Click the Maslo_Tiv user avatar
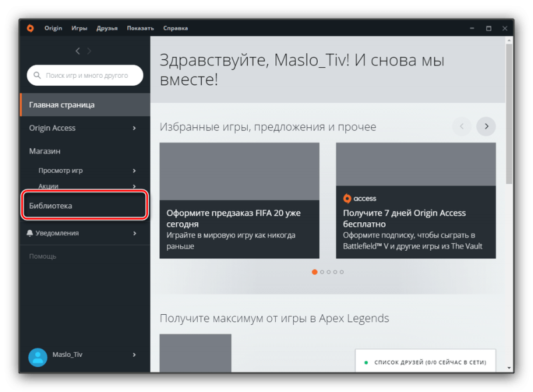 (x=38, y=357)
